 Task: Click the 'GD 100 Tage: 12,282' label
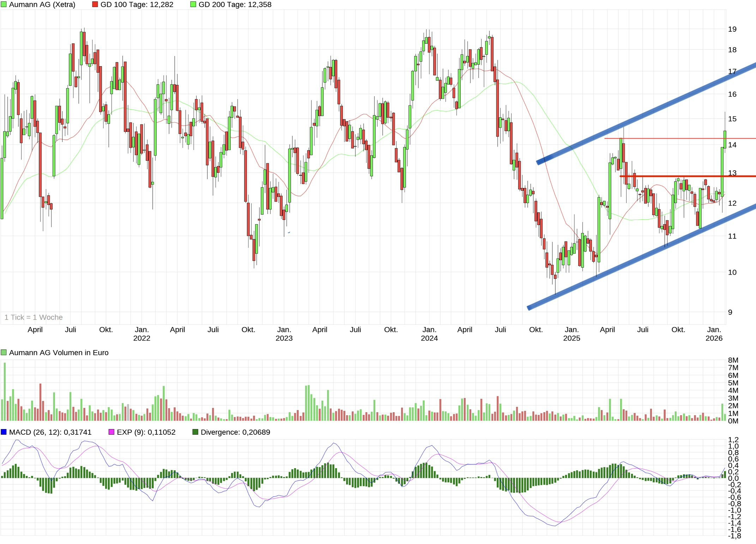[137, 5]
